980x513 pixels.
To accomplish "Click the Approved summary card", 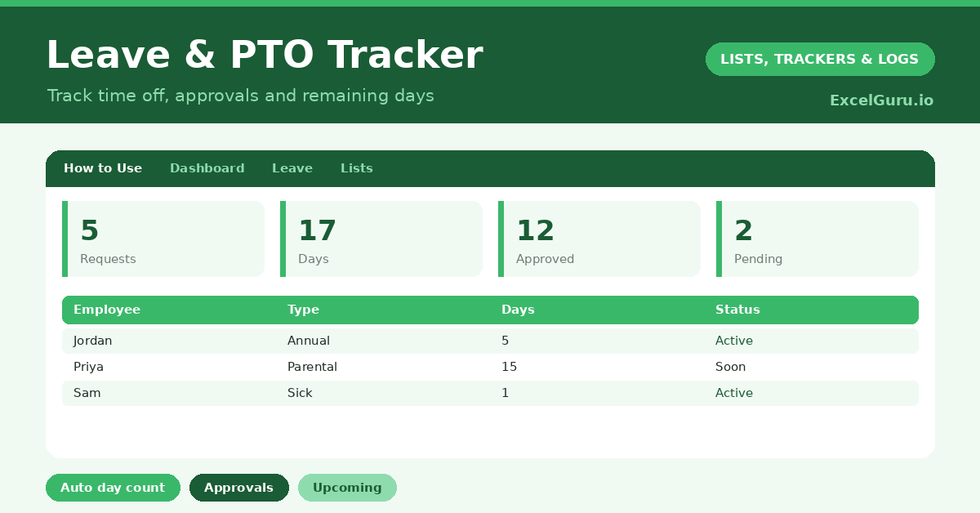I will click(599, 239).
